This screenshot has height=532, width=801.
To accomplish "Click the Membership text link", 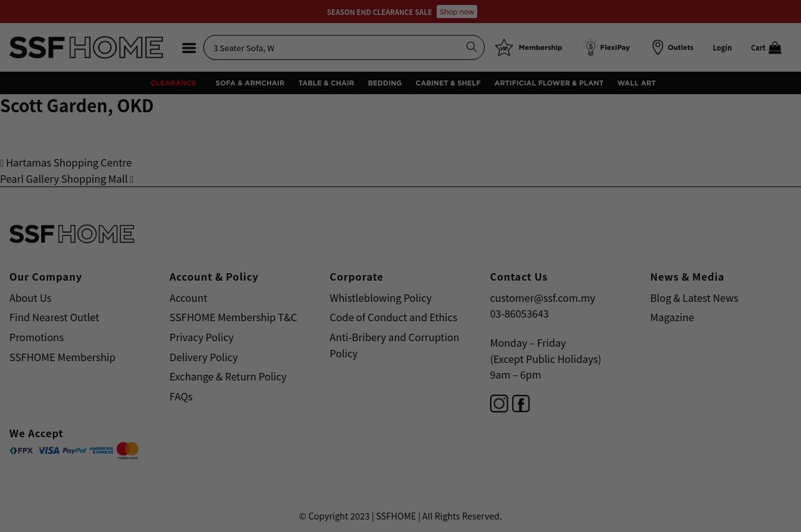I will [540, 47].
